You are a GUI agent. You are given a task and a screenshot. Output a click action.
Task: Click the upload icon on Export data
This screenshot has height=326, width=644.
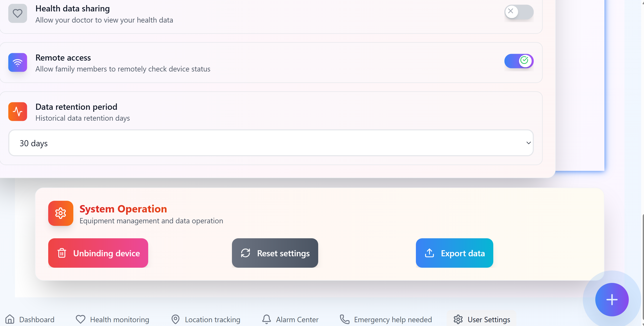pos(429,253)
